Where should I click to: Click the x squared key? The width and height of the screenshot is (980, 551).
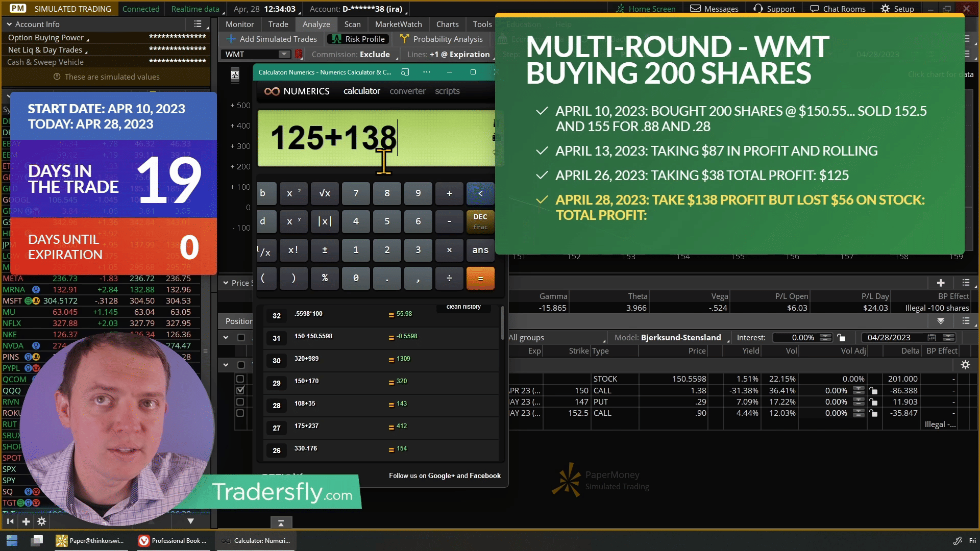point(293,193)
